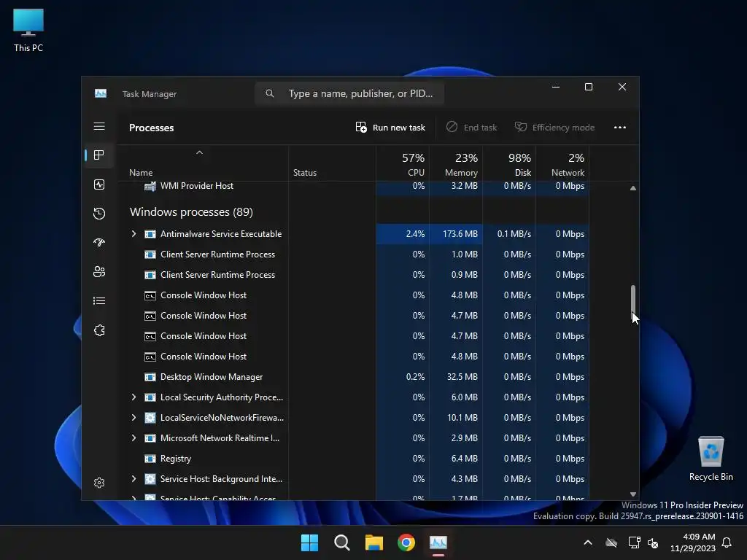Sort by the Disk column header
This screenshot has width=747, height=560.
tap(509, 163)
